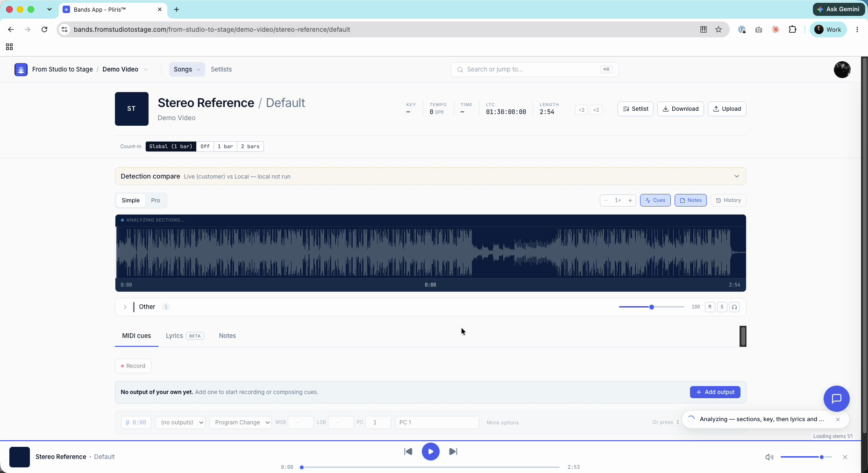Screen dimensions: 868x473
Task: Switch to Pro view mode
Action: tap(156, 201)
